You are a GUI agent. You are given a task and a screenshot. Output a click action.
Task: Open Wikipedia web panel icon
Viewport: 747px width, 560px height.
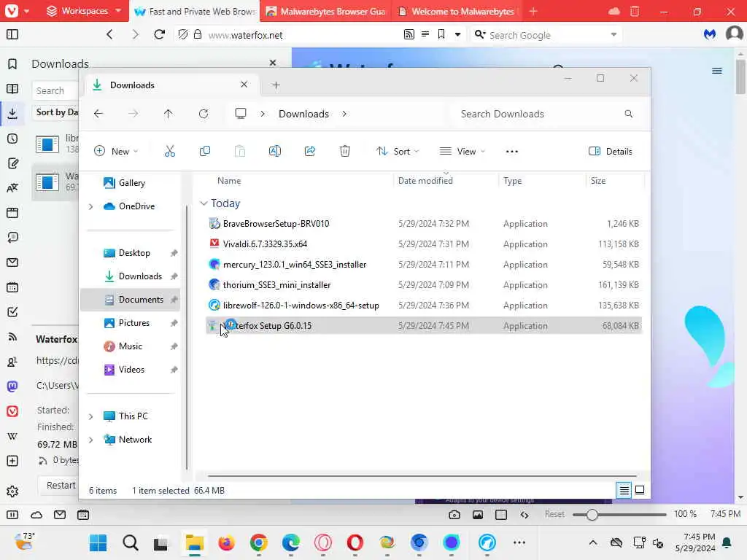click(12, 436)
